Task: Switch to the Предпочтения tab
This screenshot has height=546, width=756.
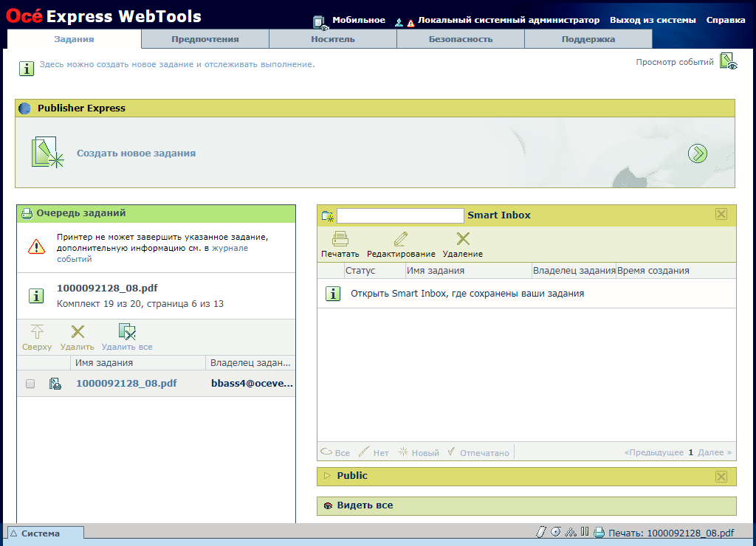Action: point(205,39)
